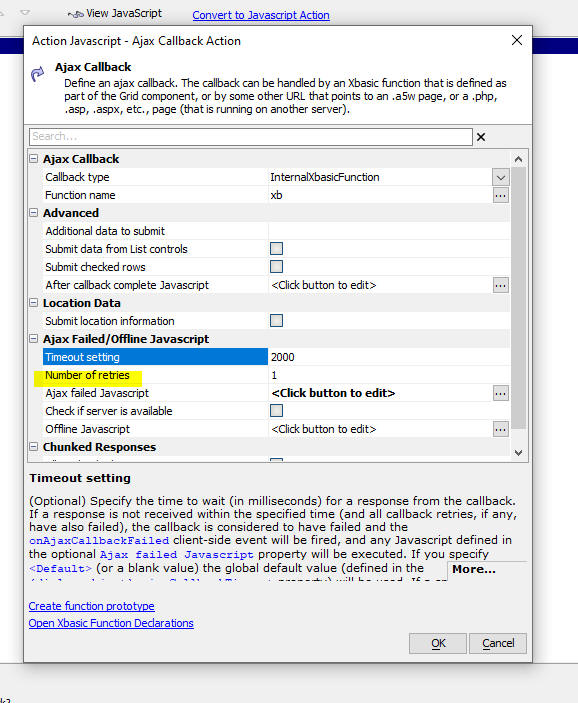Viewport: 578px width, 703px height.
Task: Collapse the Chunked Responses section
Action: tap(34, 447)
